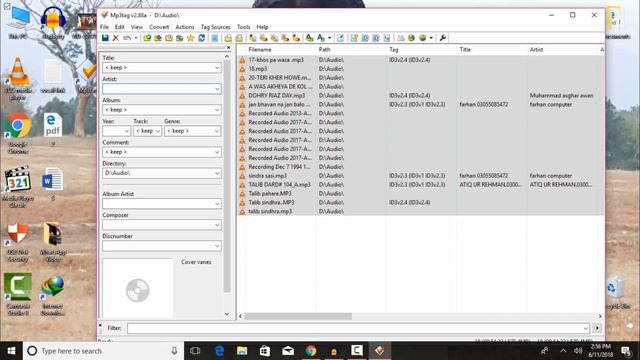Screen dimensions: 640x360
Task: Open the Windows Start menu
Action: point(11,351)
